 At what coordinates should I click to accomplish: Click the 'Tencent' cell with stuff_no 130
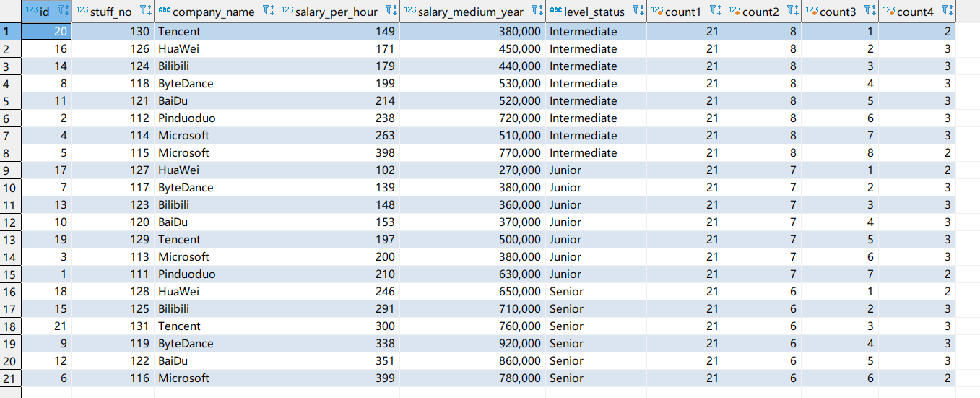click(x=215, y=31)
